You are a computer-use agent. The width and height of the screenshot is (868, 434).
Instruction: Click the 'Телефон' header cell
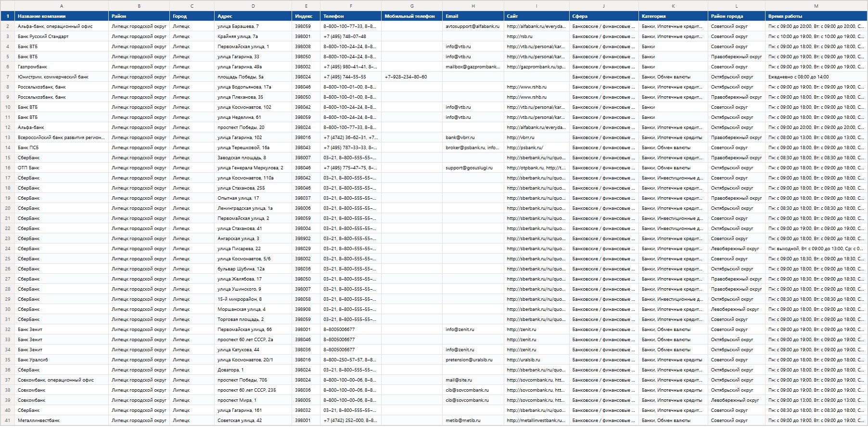[351, 16]
